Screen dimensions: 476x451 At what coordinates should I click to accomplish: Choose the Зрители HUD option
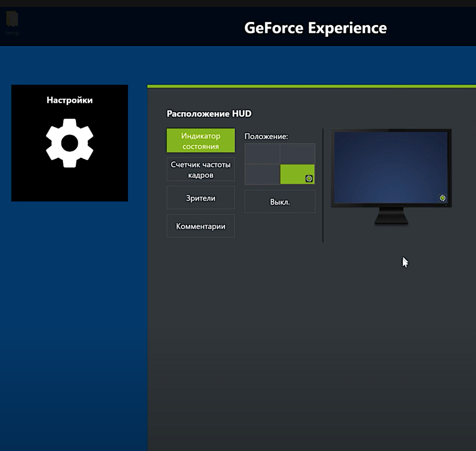(201, 198)
